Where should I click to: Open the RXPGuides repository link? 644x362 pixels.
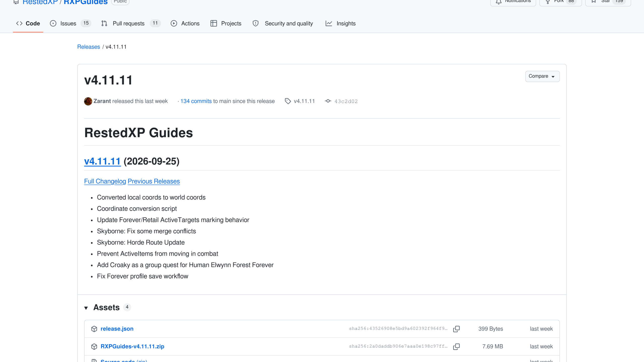(x=86, y=2)
